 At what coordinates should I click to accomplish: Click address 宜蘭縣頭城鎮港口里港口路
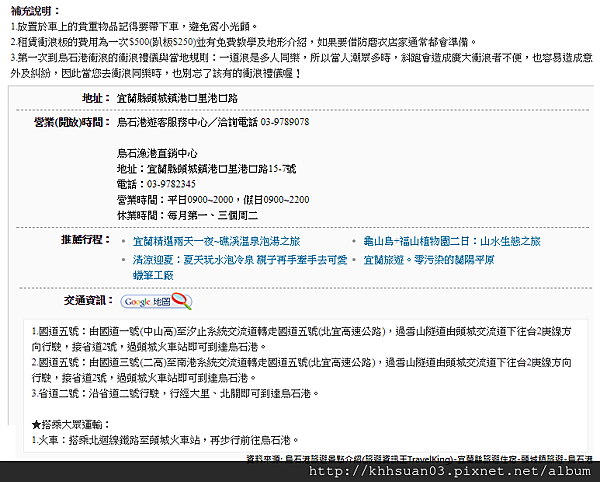[177, 99]
